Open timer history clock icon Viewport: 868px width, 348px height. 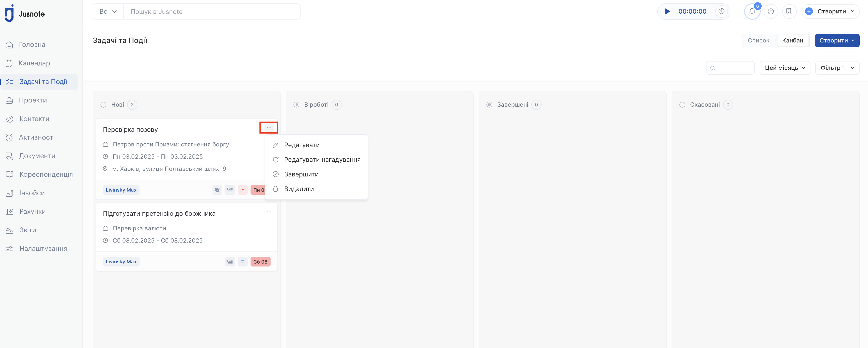[721, 11]
